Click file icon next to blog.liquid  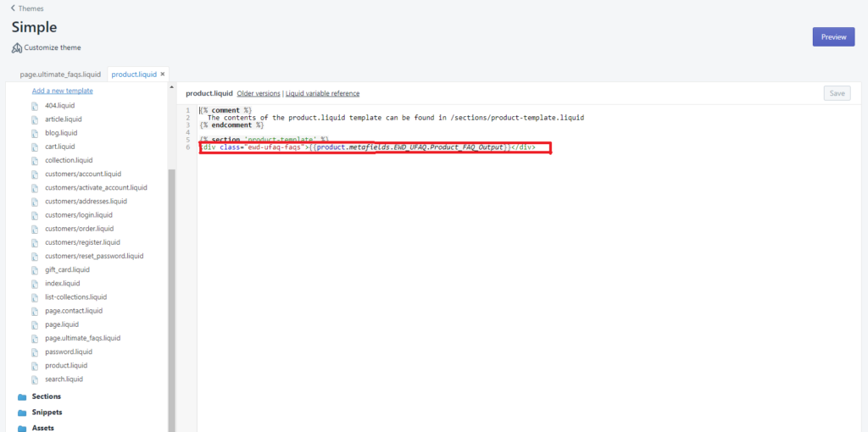tap(35, 133)
